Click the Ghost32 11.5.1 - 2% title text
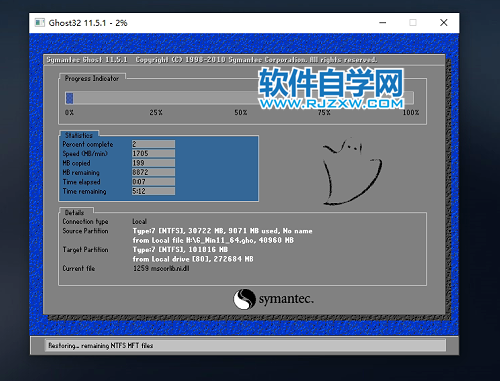The width and height of the screenshot is (500, 381). [x=88, y=23]
